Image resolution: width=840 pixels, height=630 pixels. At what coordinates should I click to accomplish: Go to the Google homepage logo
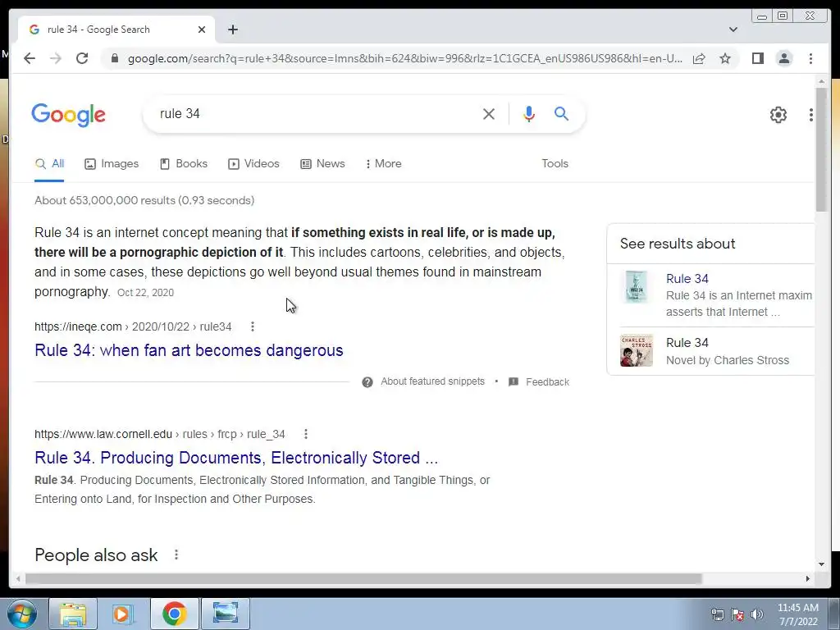coord(69,115)
